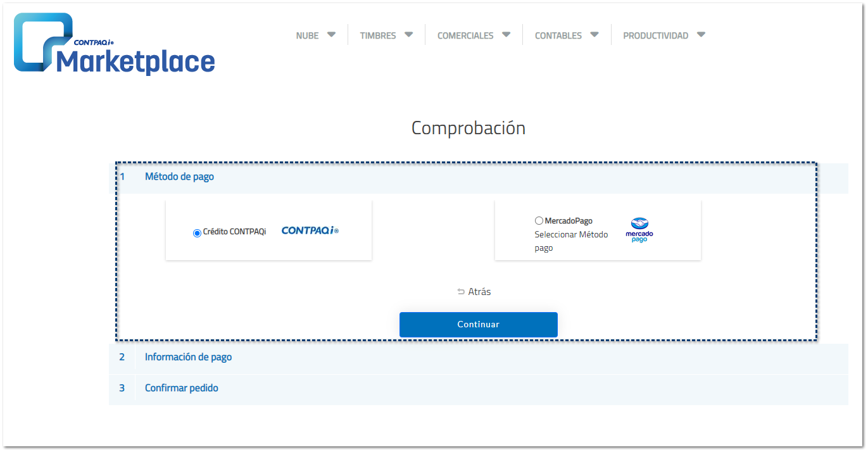Select the MercadoPago radio button

[x=539, y=221]
